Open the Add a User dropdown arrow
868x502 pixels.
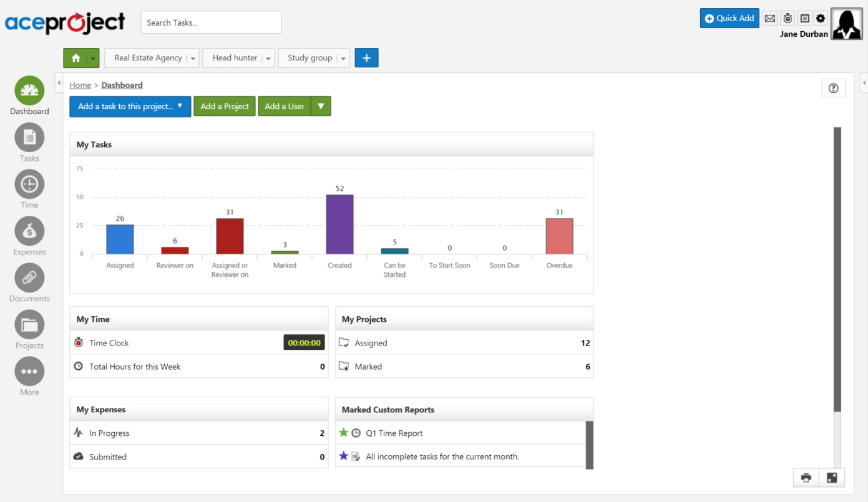click(x=321, y=106)
